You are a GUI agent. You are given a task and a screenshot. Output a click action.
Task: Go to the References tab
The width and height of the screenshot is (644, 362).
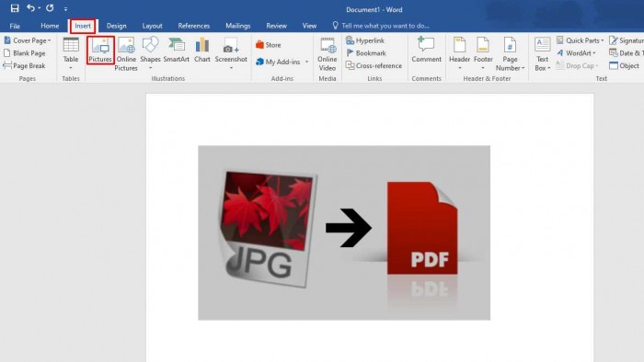194,26
